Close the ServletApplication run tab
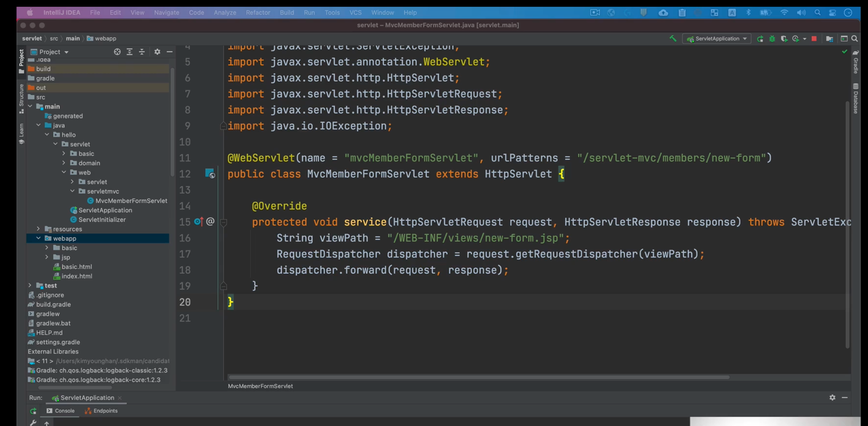868x426 pixels. [120, 398]
